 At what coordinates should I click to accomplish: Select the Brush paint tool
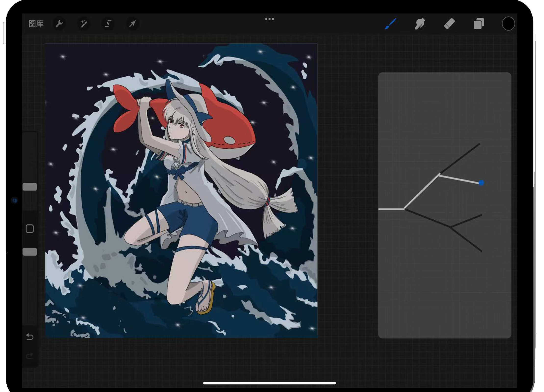pos(390,24)
